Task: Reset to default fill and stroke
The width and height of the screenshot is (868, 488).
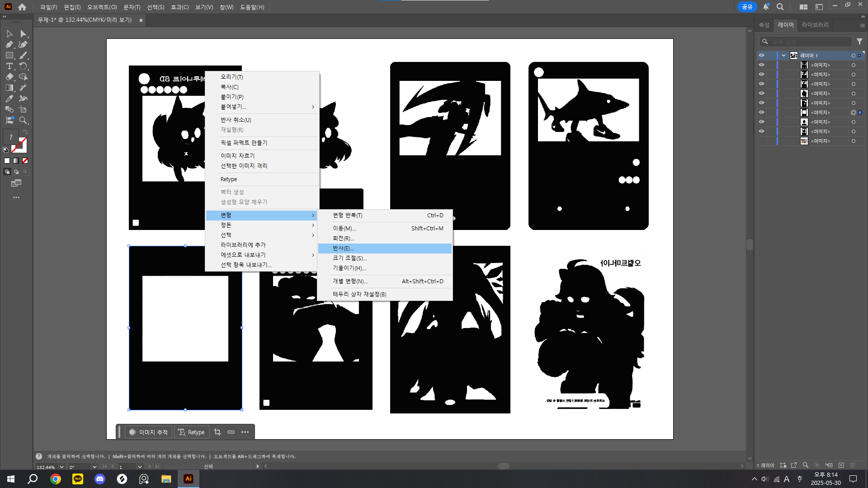Action: 5,150
